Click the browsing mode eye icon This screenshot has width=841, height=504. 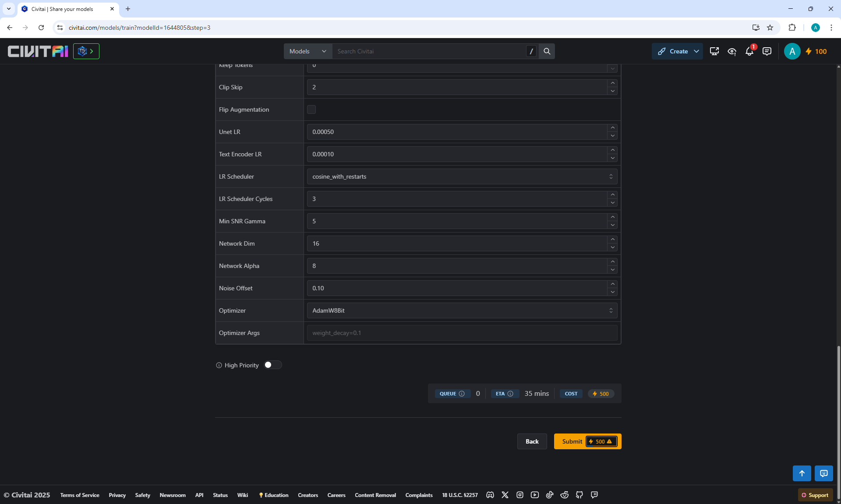coord(731,52)
